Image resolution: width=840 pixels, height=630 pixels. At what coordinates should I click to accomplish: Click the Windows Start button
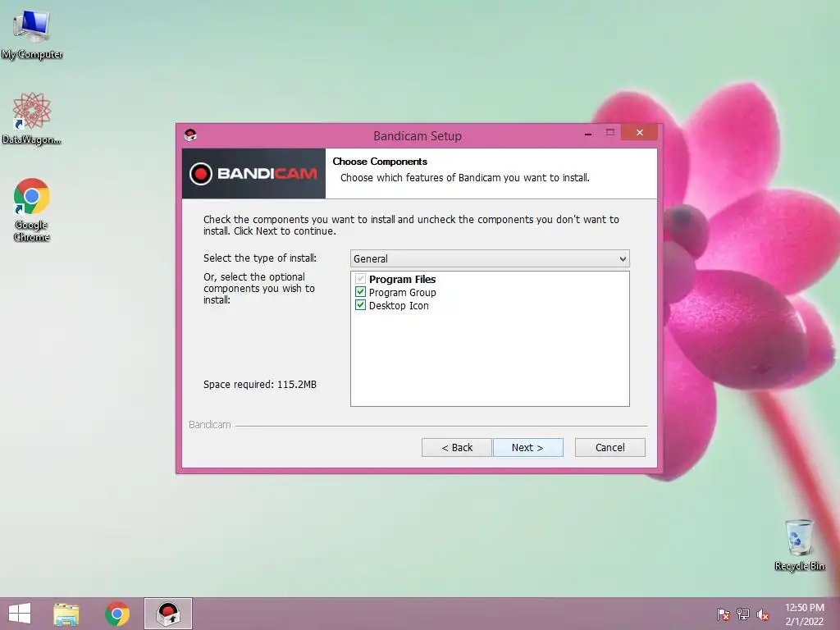[x=20, y=614]
